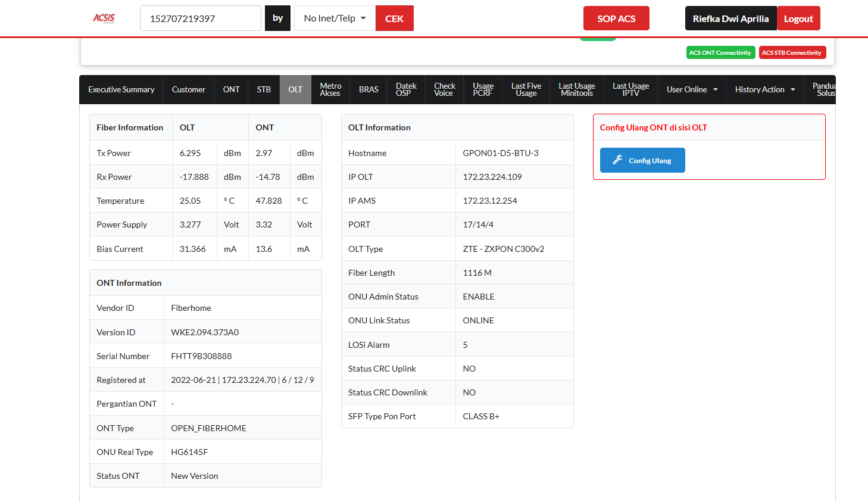Select ONT Power Supply value 3.32
The width and height of the screenshot is (868, 502).
point(264,225)
